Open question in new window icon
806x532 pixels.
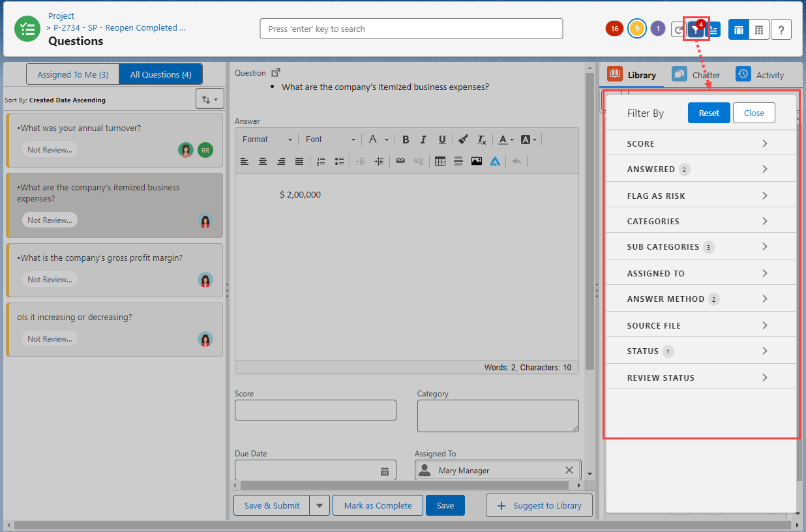click(x=276, y=73)
